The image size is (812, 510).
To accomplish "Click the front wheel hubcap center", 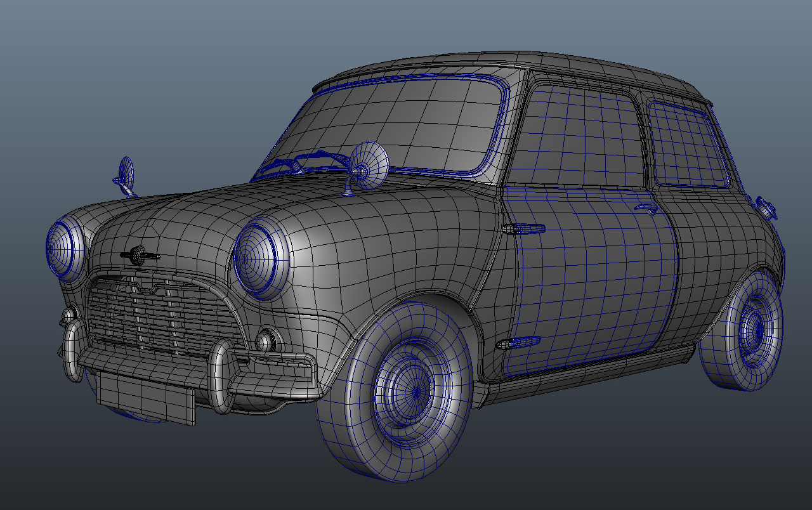I will pyautogui.click(x=416, y=393).
